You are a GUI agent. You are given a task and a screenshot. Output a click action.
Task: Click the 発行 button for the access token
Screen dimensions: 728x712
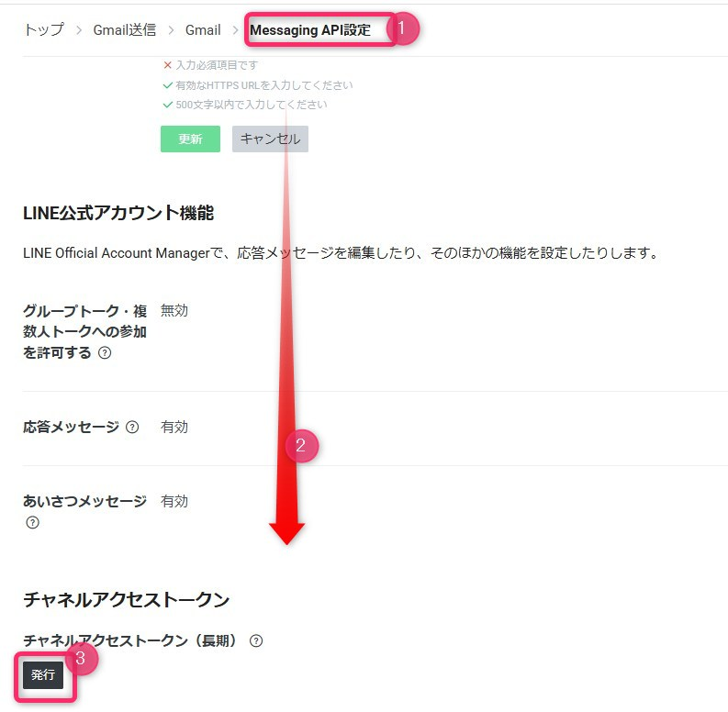(x=43, y=674)
